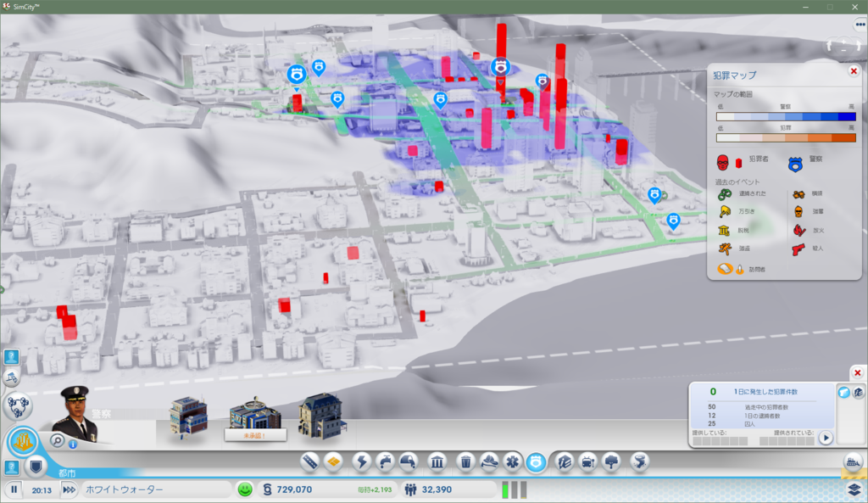Viewport: 868px width, 503px height.
Task: Select the highlighted Police badge menu
Action: point(536,461)
